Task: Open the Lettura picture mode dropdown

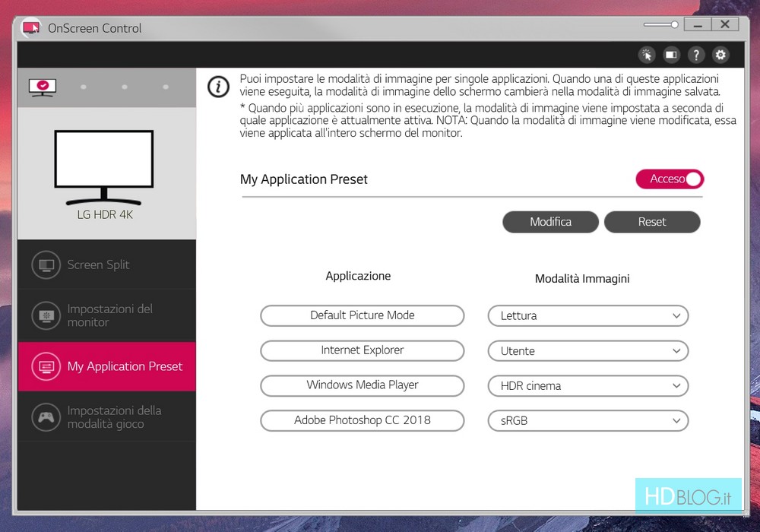Action: click(588, 316)
